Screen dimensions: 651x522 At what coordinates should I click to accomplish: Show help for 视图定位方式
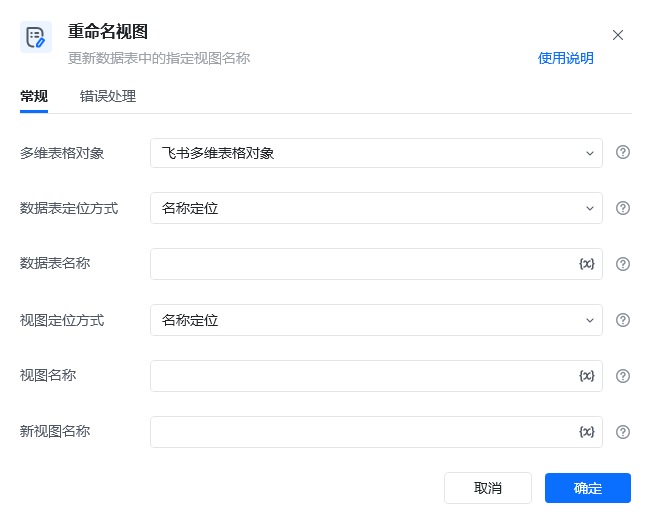[622, 320]
